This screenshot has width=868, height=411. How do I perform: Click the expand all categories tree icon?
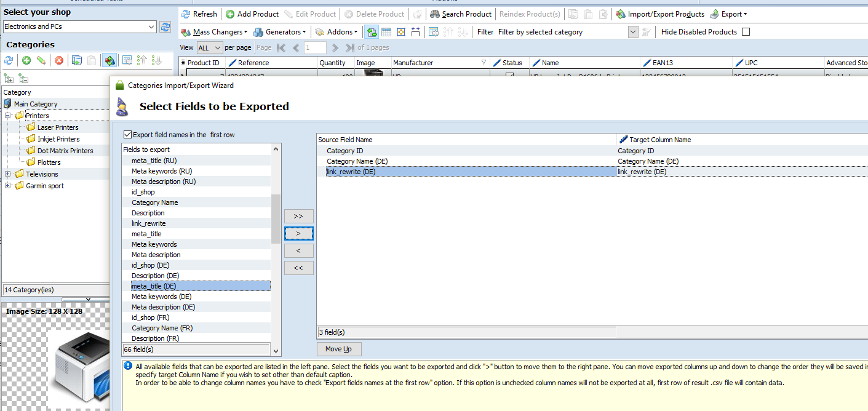tap(9, 78)
